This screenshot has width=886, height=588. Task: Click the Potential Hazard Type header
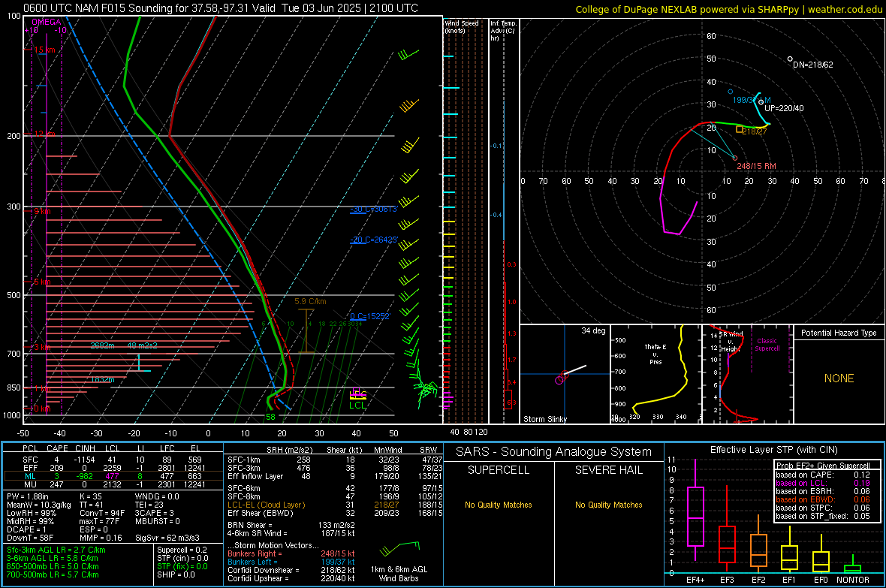[839, 333]
